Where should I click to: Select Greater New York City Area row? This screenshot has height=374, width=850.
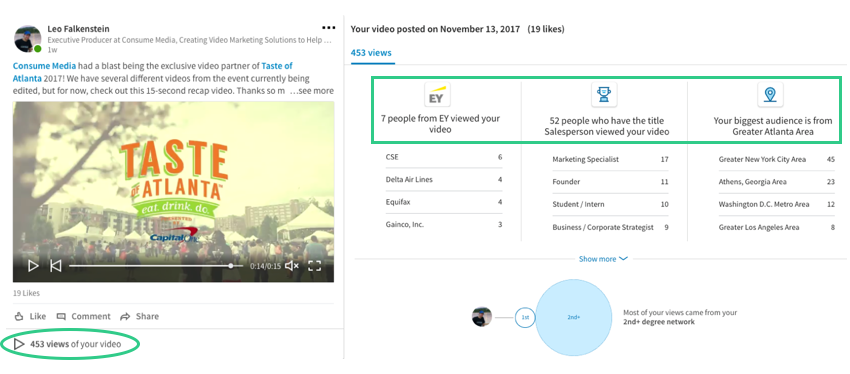(x=776, y=159)
